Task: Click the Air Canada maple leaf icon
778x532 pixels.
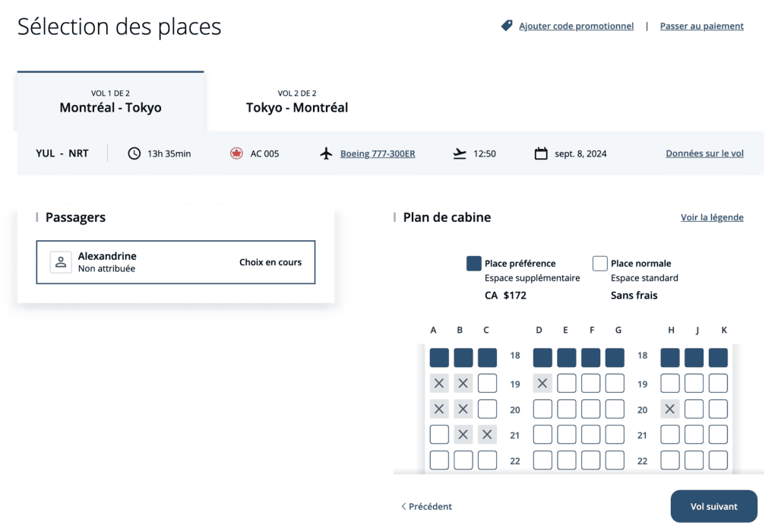Action: click(x=236, y=154)
